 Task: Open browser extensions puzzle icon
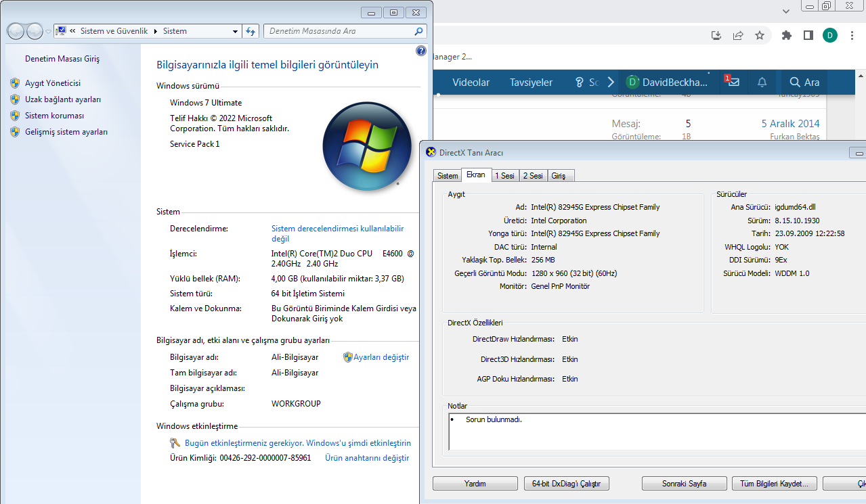coord(786,35)
